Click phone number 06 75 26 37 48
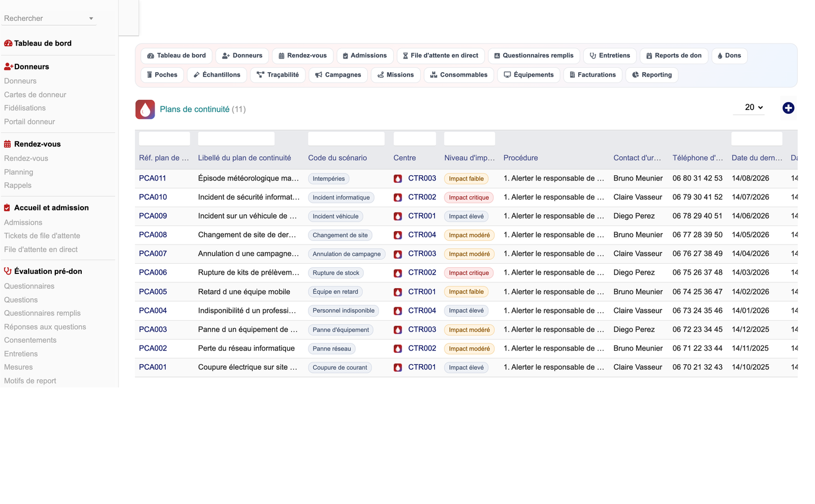815x504 pixels. pyautogui.click(x=697, y=272)
